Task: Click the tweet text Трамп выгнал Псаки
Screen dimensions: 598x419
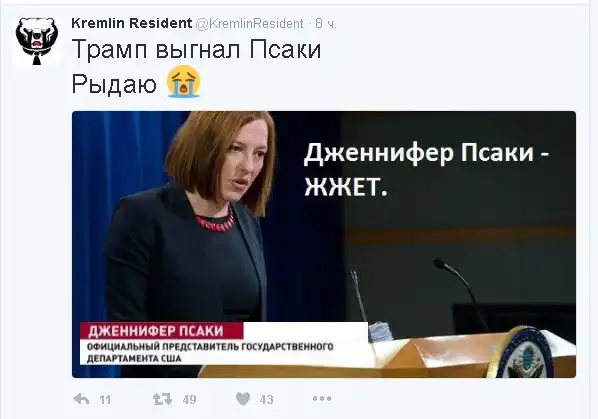Action: tap(196, 50)
